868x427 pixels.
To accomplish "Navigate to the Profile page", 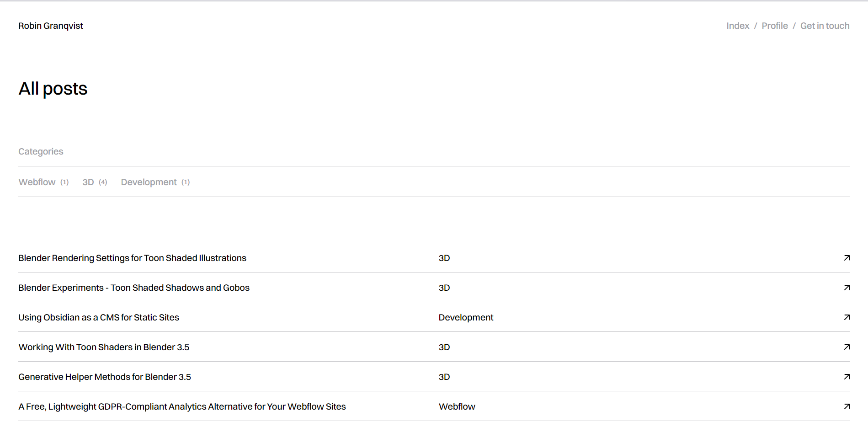I will [775, 26].
